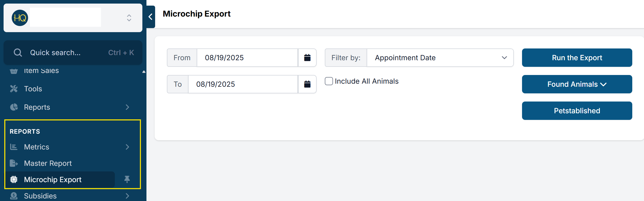Click the magnifier icon in Quick search
The height and width of the screenshot is (201, 644).
tap(18, 53)
